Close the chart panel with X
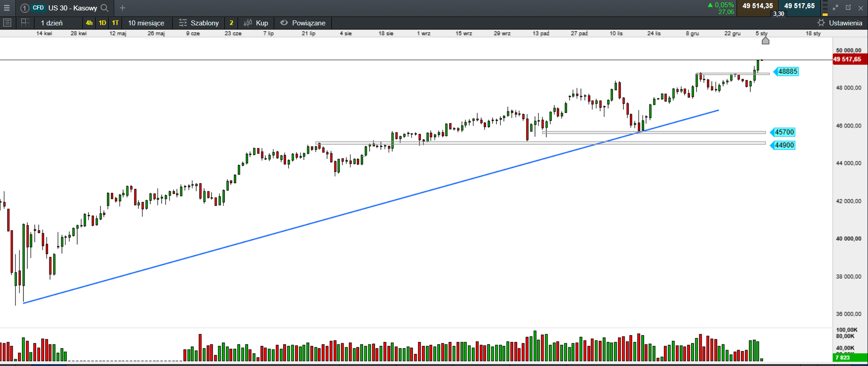The width and height of the screenshot is (868, 366). click(860, 8)
